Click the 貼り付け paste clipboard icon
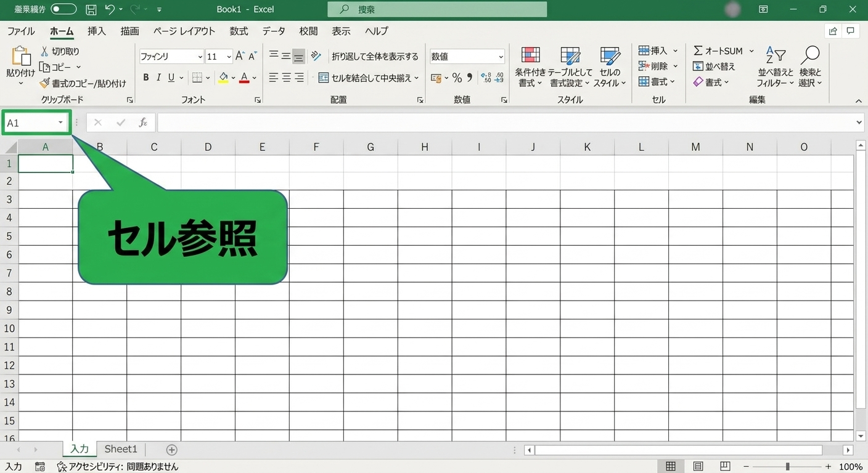The image size is (868, 473). [x=20, y=55]
